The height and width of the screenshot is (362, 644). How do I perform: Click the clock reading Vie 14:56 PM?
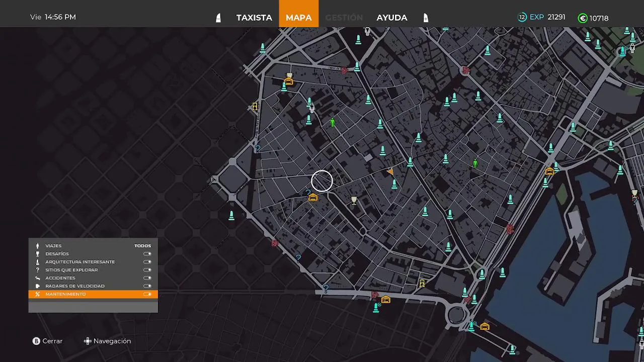tap(53, 17)
